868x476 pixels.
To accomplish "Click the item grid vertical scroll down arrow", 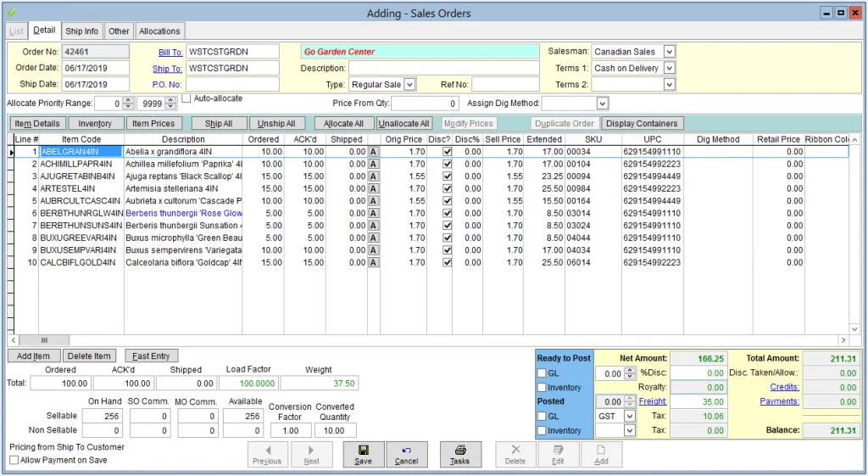I will (854, 328).
